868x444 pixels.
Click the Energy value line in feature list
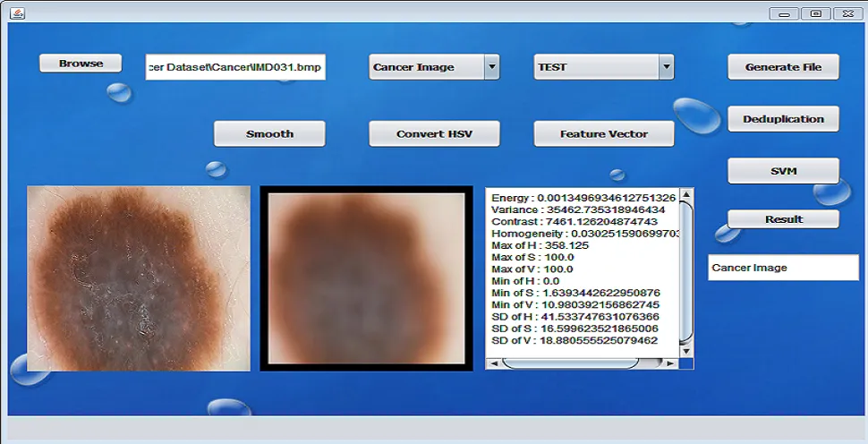coord(583,198)
